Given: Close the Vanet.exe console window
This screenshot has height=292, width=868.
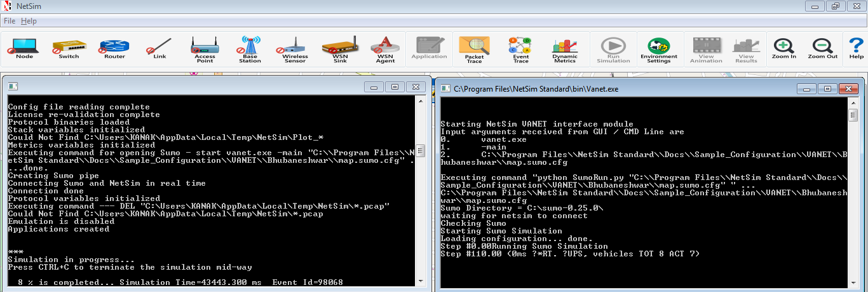Looking at the screenshot, I should 848,89.
